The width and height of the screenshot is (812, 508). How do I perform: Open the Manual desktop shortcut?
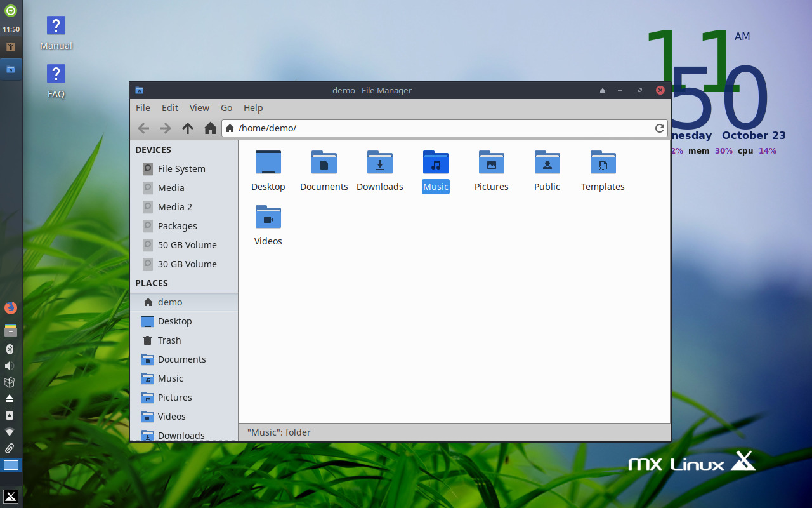pyautogui.click(x=56, y=27)
